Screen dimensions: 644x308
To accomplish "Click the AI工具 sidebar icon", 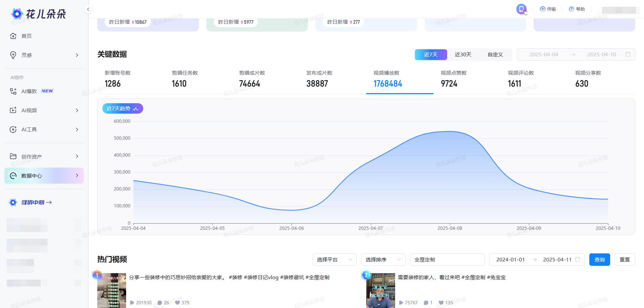I will click(x=13, y=129).
